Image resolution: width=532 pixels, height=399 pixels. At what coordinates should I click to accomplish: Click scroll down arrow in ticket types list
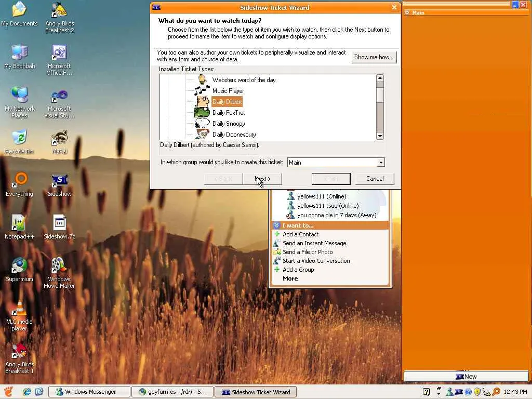[380, 136]
